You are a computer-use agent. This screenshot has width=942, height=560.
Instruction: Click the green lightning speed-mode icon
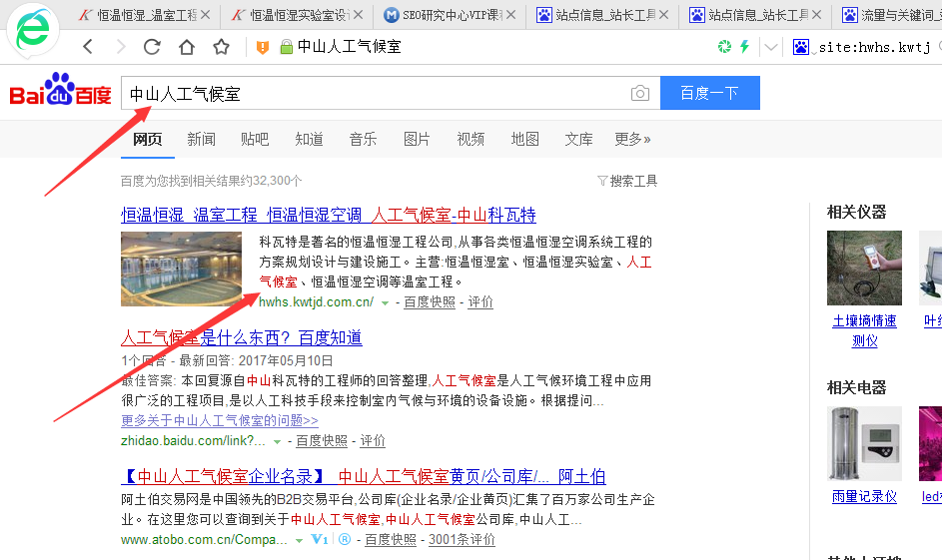tap(745, 47)
